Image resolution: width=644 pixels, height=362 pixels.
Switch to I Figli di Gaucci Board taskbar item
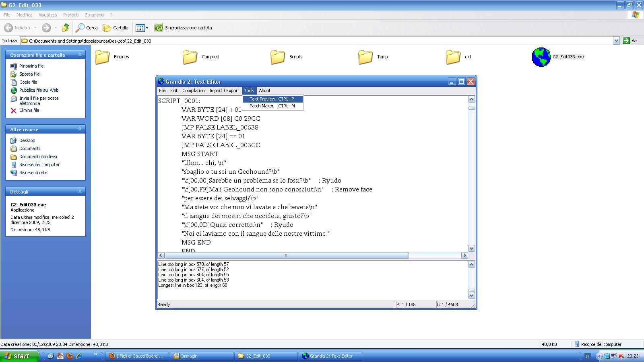[x=137, y=356]
